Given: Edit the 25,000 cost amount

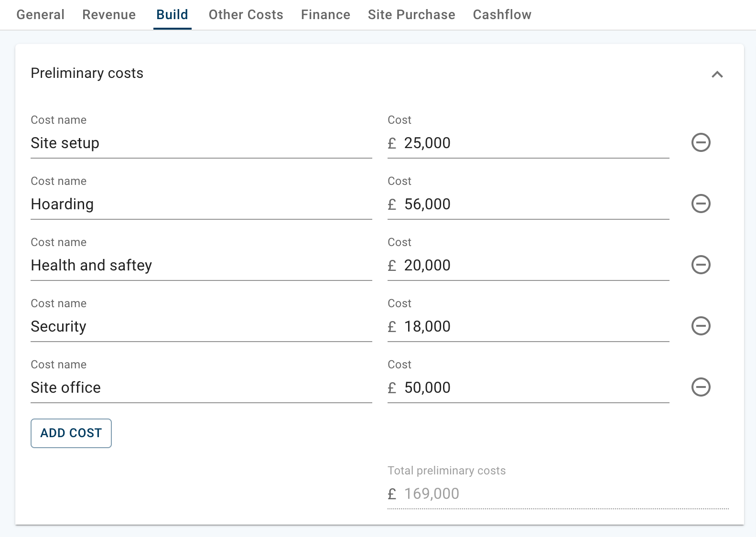Looking at the screenshot, I should [528, 143].
